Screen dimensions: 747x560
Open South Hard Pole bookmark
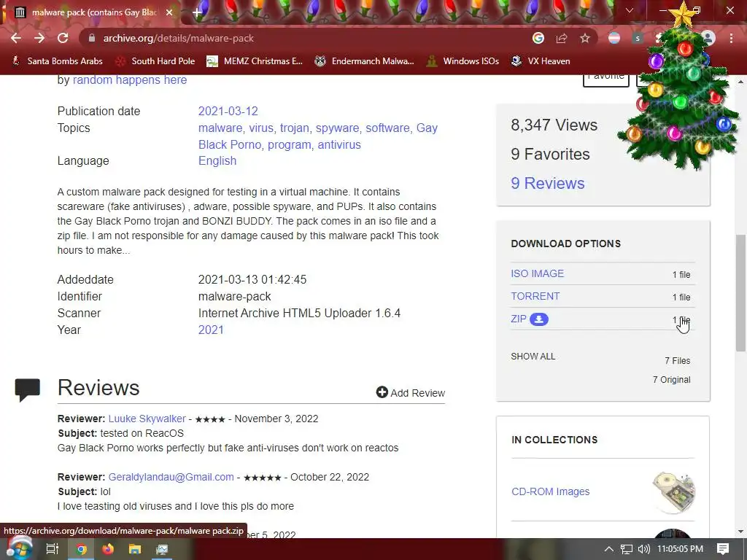click(x=155, y=61)
